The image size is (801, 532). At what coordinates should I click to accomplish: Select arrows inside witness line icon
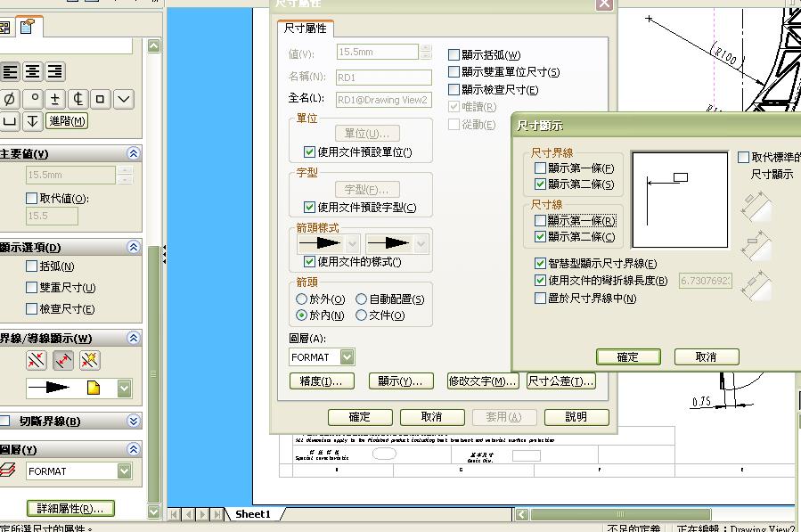pyautogui.click(x=63, y=360)
